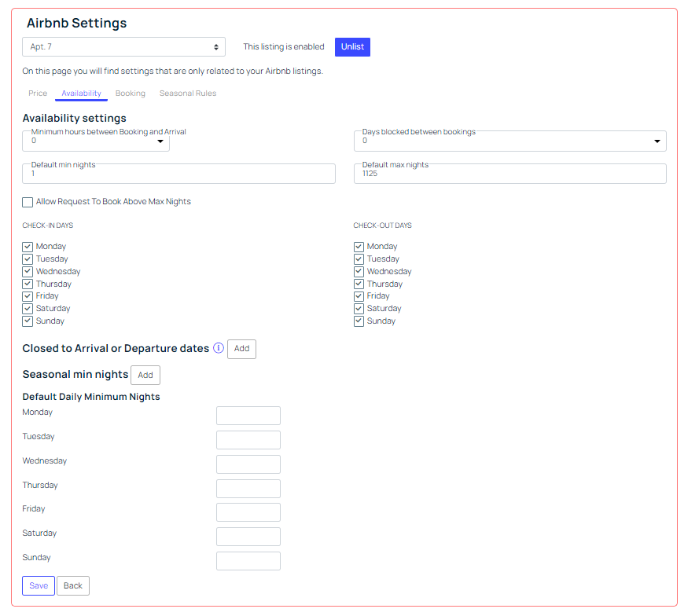Uncheck Saturday under Check-out Days
The image size is (699, 616).
[359, 309]
